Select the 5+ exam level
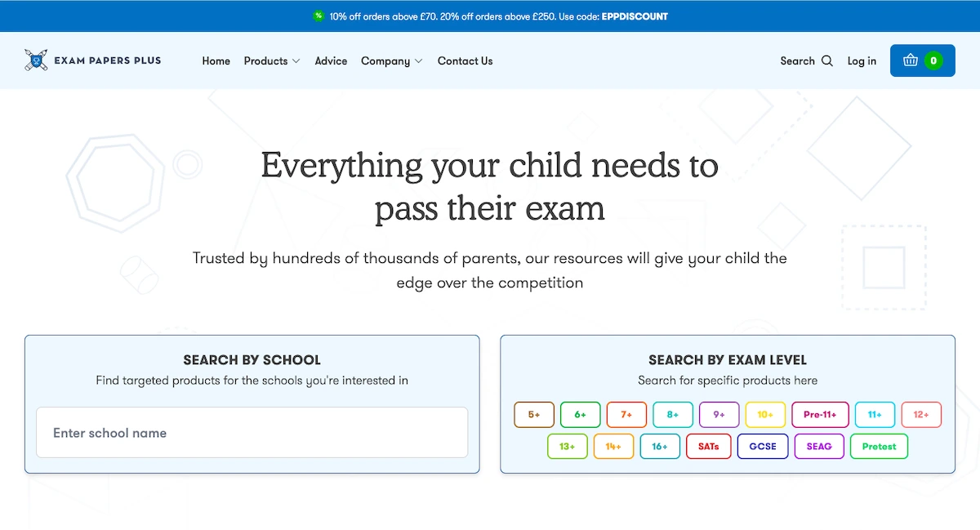The height and width of the screenshot is (530, 980). [x=534, y=415]
